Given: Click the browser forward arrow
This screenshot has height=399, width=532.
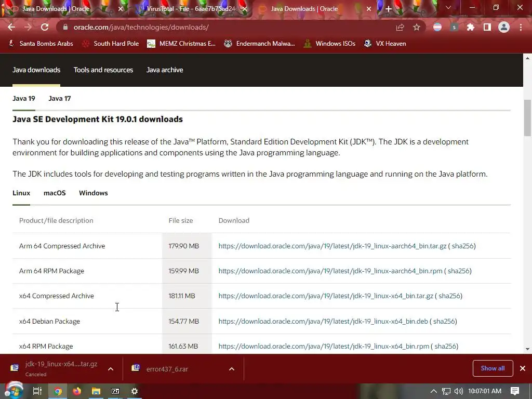Looking at the screenshot, I should coord(28,27).
